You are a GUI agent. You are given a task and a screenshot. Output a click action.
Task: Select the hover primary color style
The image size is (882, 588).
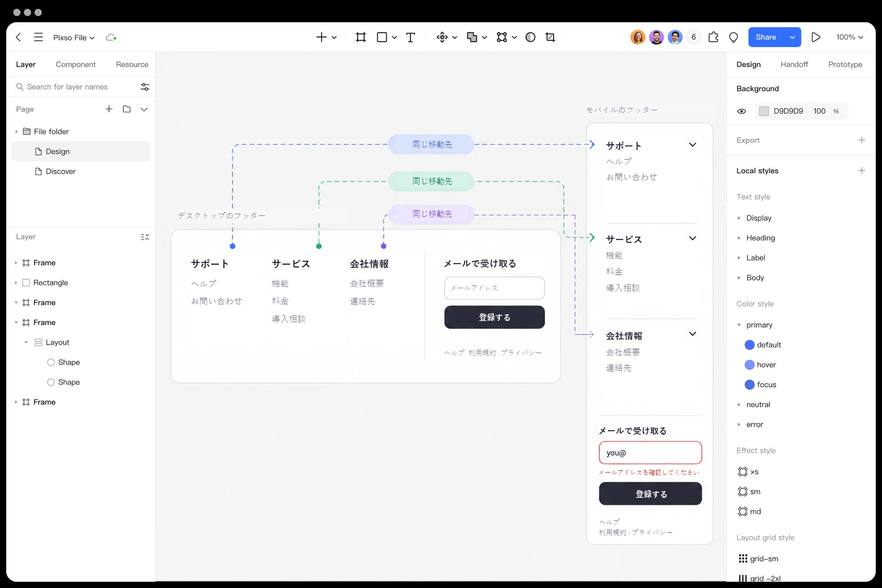pyautogui.click(x=760, y=365)
